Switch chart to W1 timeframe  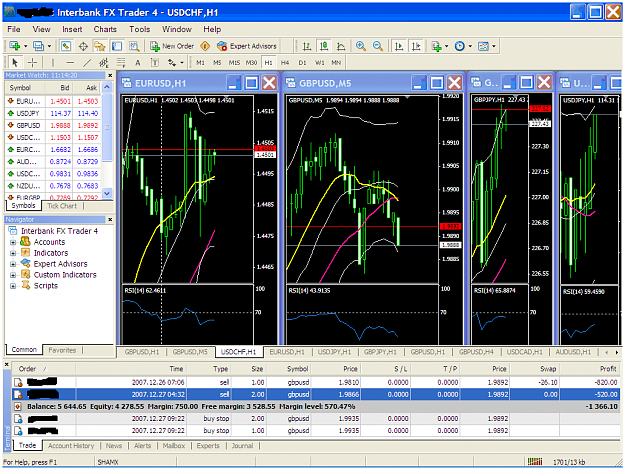click(320, 63)
